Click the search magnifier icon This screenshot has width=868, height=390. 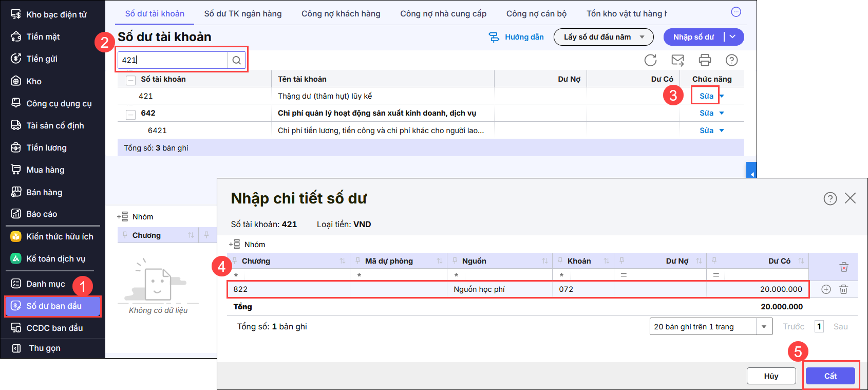point(236,60)
